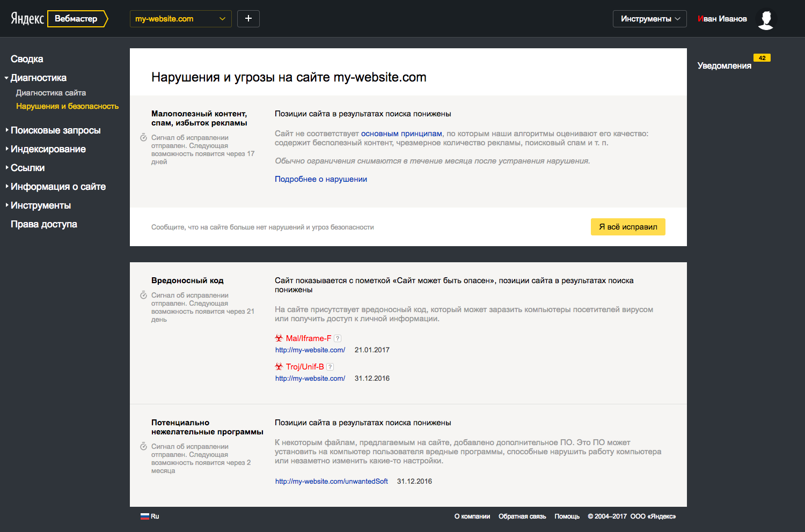Click the Потенциально нежелательные программы title

point(207,427)
